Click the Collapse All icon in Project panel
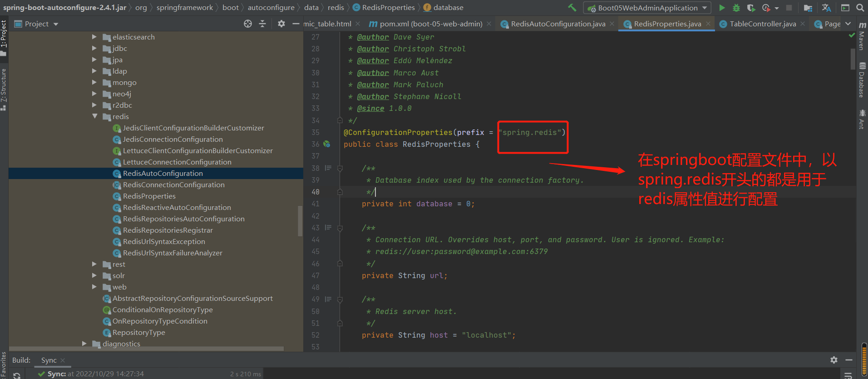Screen dimensions: 868x379 (x=262, y=24)
